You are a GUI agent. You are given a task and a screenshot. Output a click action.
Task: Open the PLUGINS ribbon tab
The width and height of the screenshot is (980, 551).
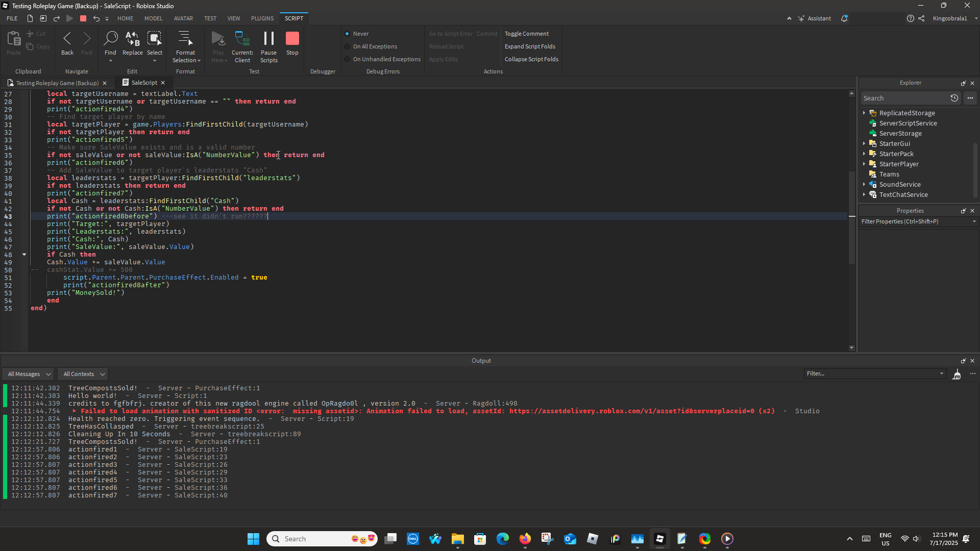262,18
